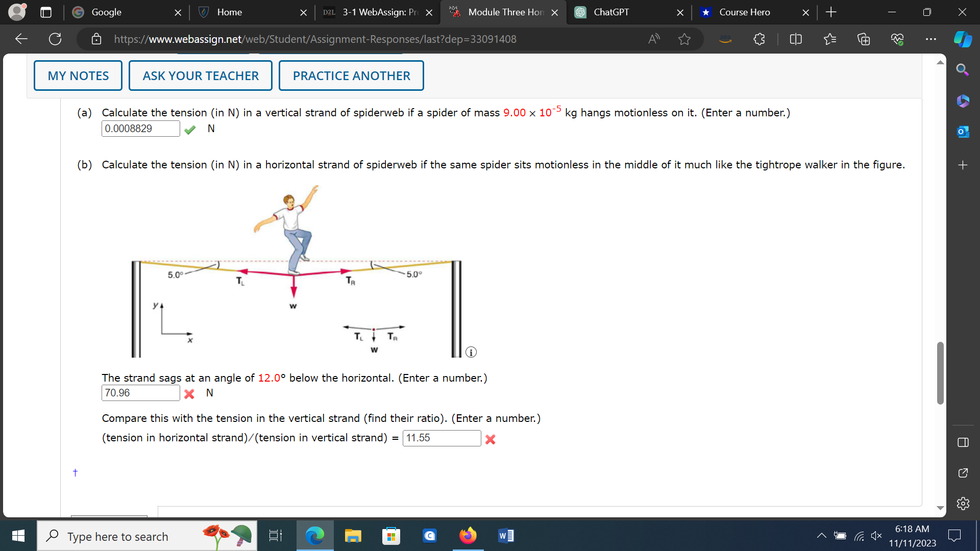Open the Copilot sidebar in Edge
The height and width of the screenshot is (551, 980).
[963, 39]
